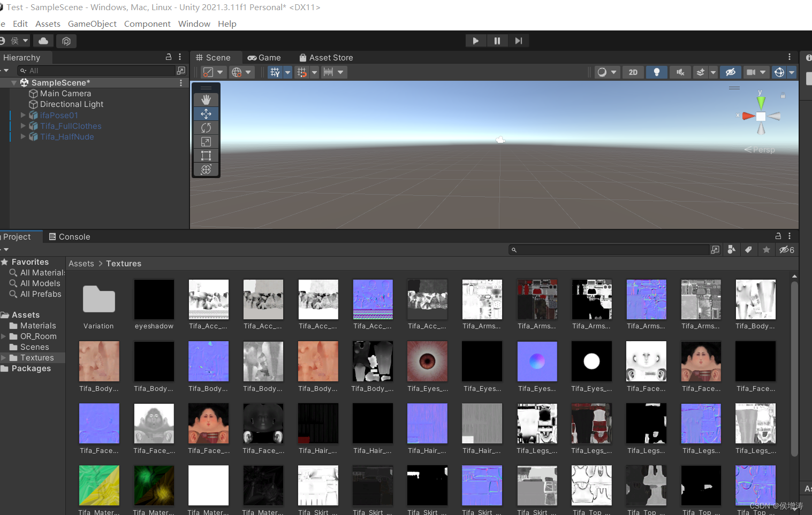812x515 pixels.
Task: Open the Variation folder thumbnail
Action: (x=99, y=299)
